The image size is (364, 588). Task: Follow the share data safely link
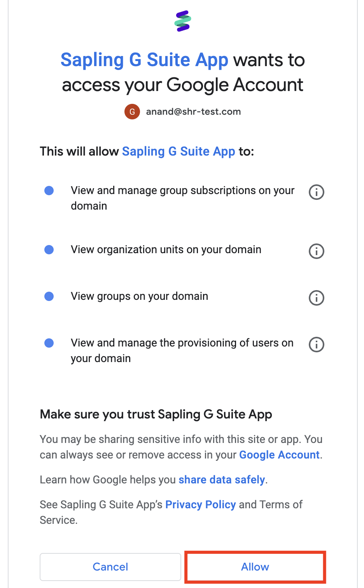click(x=222, y=479)
